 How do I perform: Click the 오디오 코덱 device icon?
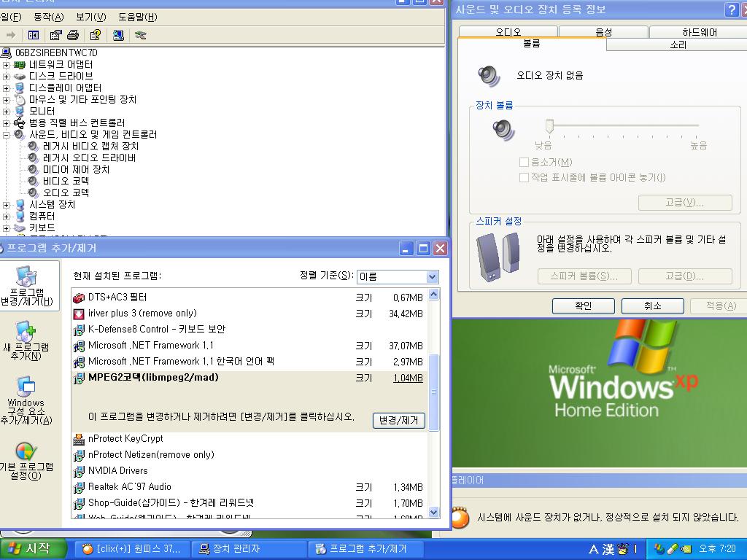(33, 192)
